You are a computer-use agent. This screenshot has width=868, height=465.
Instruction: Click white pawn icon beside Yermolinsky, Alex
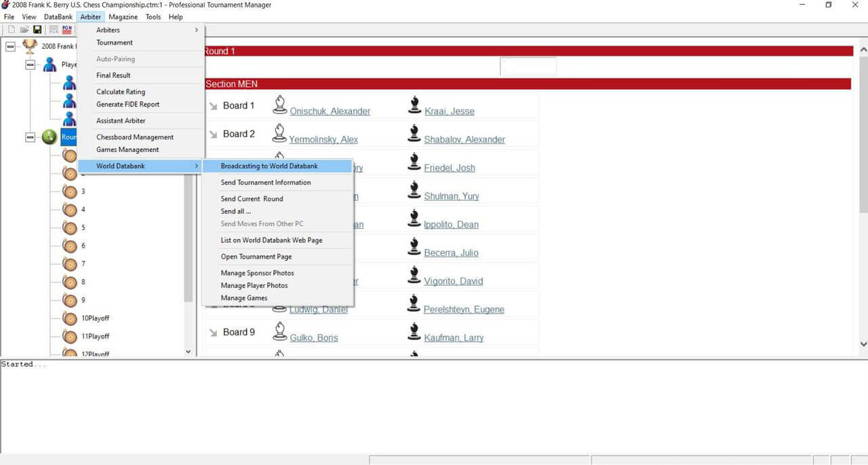[x=279, y=132]
